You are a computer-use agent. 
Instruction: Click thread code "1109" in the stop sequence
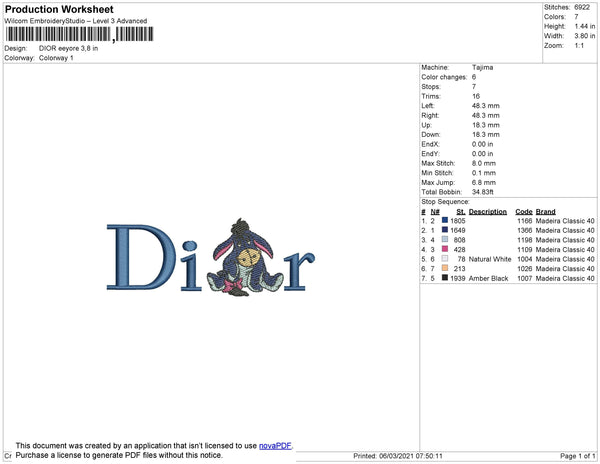coord(524,249)
